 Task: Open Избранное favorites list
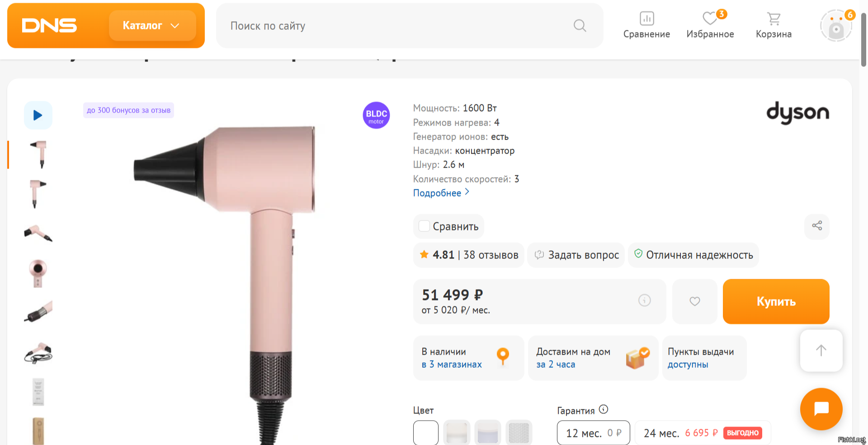point(710,25)
